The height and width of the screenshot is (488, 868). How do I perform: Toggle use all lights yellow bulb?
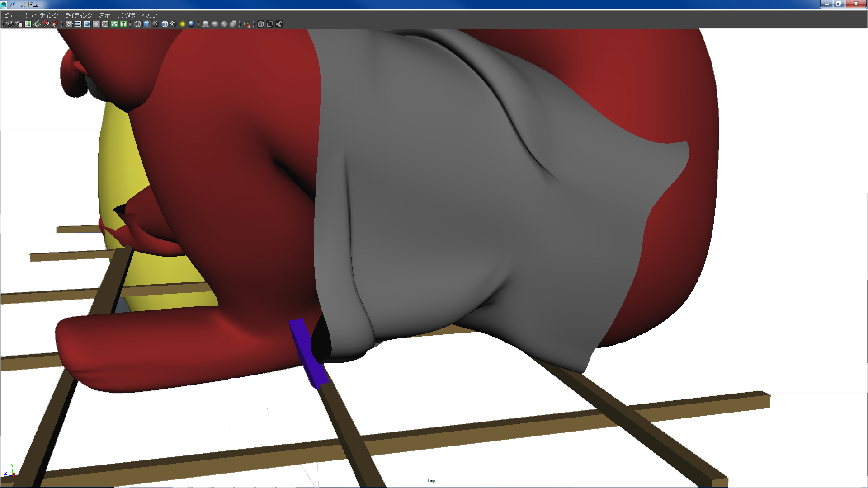pos(183,24)
